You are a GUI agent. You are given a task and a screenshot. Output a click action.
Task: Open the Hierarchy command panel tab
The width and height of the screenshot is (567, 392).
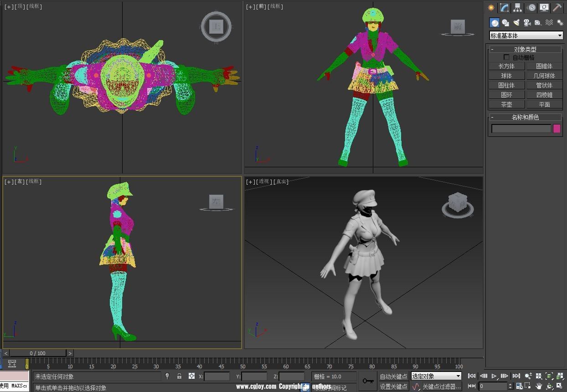pos(517,8)
